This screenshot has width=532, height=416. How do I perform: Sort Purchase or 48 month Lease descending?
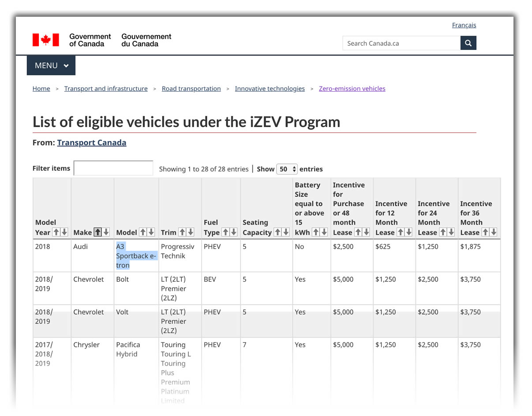pos(367,232)
